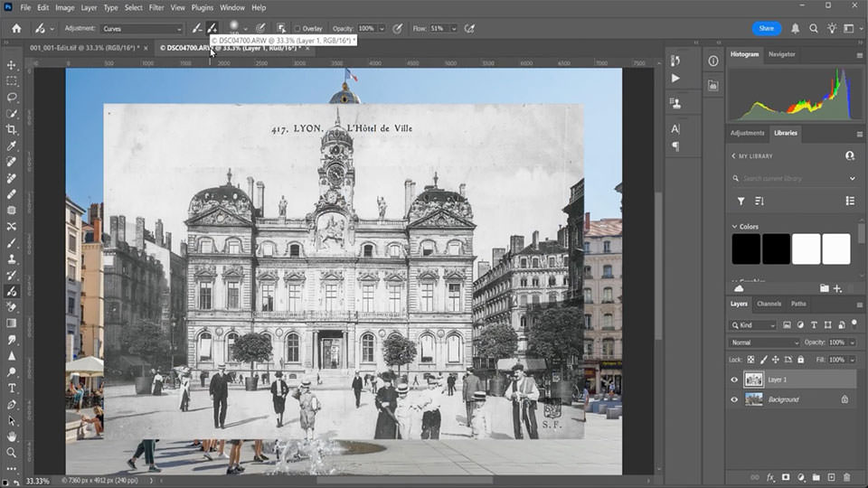Open the Filter menu
Viewport: 868px width, 488px height.
(156, 7)
